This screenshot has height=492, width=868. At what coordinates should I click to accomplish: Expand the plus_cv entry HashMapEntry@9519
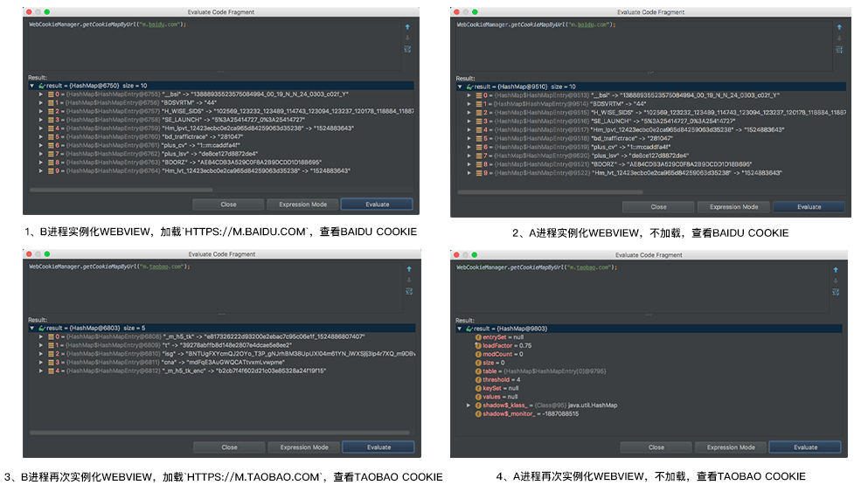pyautogui.click(x=469, y=147)
